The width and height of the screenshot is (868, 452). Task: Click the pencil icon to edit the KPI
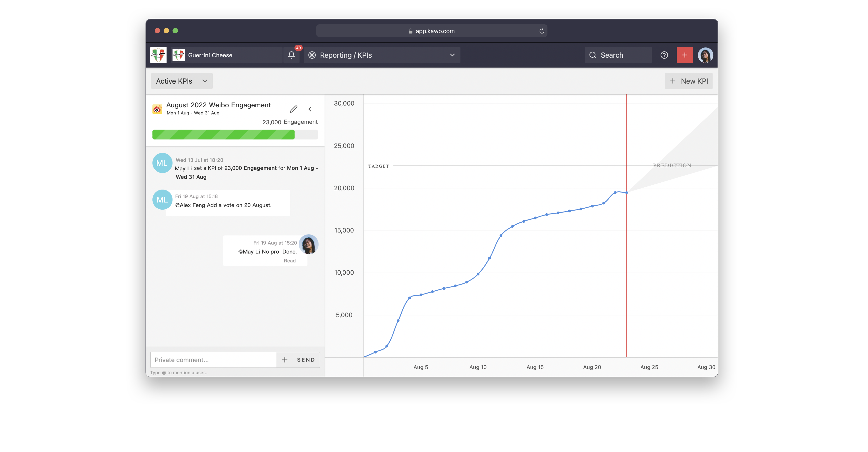[293, 109]
